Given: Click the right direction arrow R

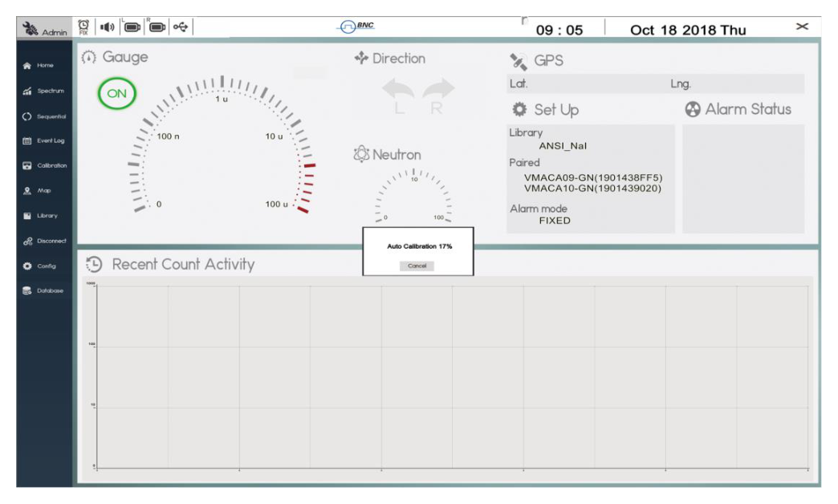Looking at the screenshot, I should 438,96.
